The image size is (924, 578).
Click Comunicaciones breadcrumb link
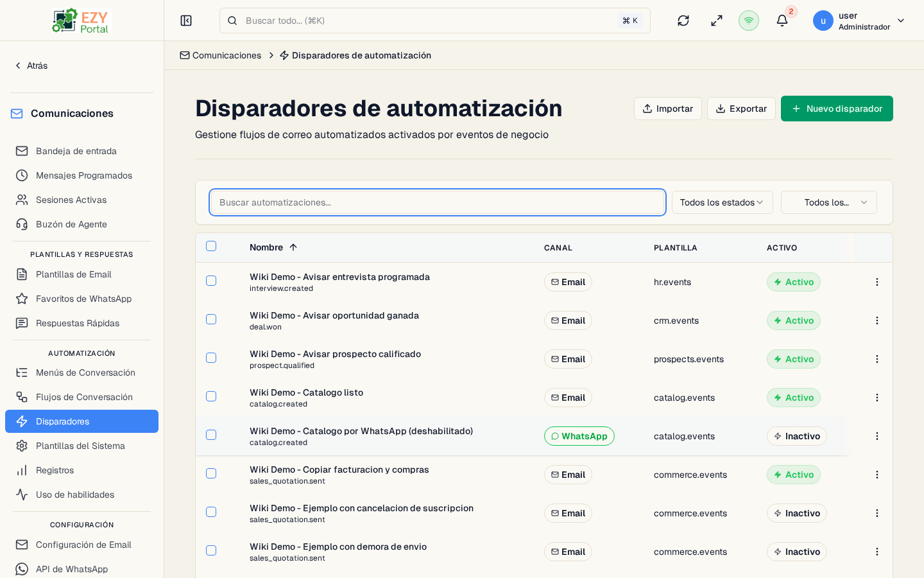click(220, 55)
